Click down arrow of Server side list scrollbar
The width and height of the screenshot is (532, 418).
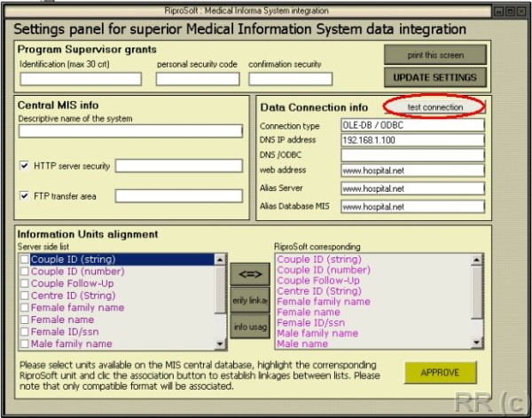[220, 343]
